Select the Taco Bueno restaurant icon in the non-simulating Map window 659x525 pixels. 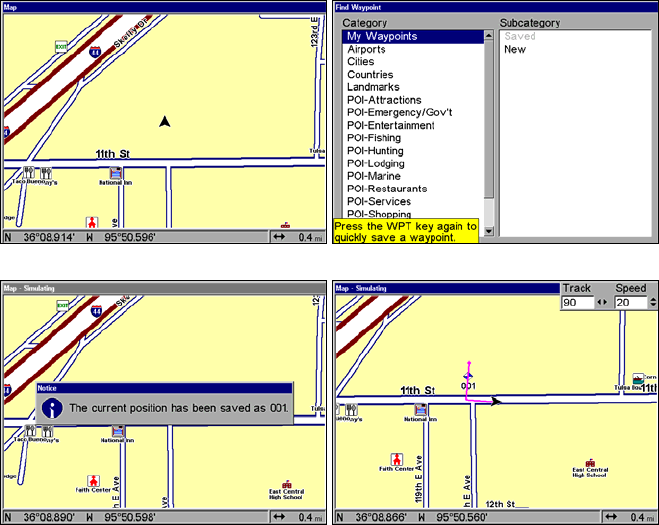pos(29,172)
